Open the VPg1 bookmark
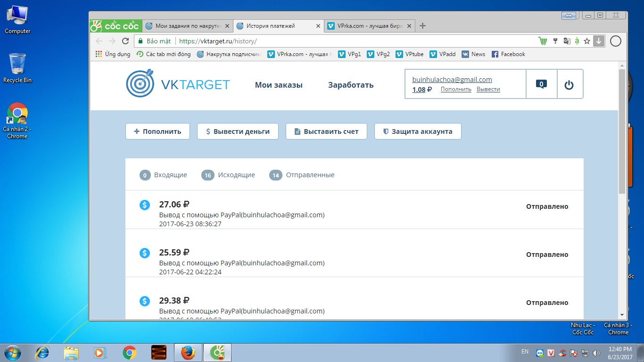 [x=349, y=54]
